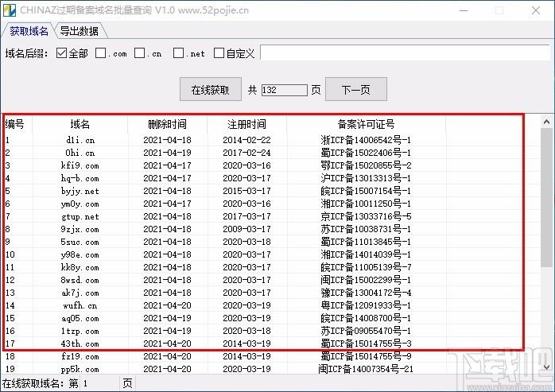Click license 苏ICP备10038731号-1

[x=366, y=230]
